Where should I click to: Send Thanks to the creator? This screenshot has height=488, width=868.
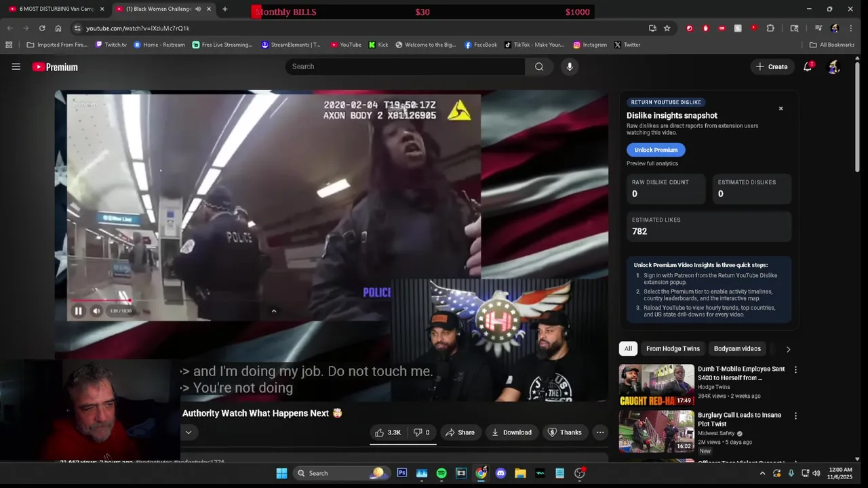[564, 432]
